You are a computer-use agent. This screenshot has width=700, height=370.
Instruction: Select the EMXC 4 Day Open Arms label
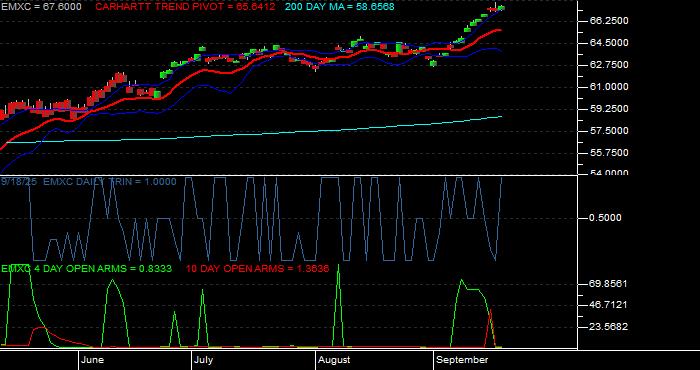point(86,269)
